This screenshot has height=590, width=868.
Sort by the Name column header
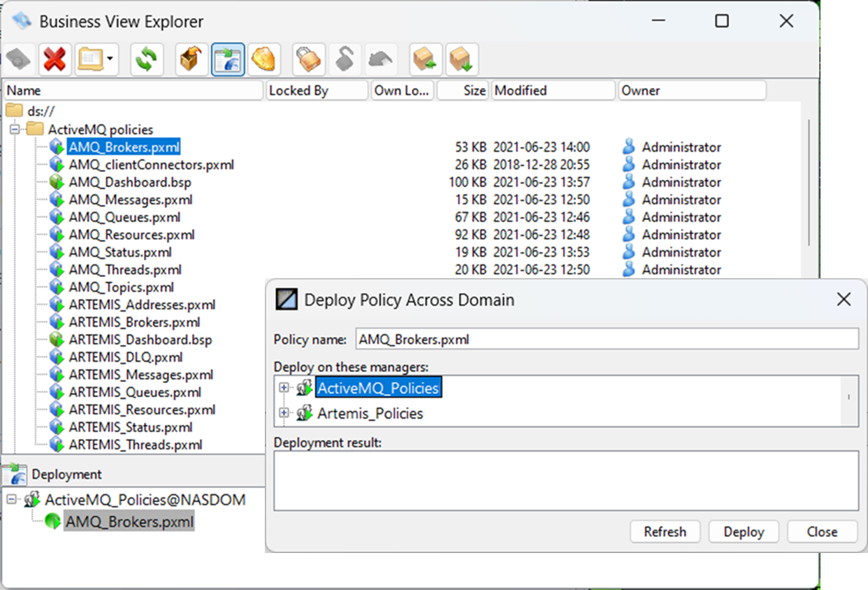pyautogui.click(x=133, y=90)
